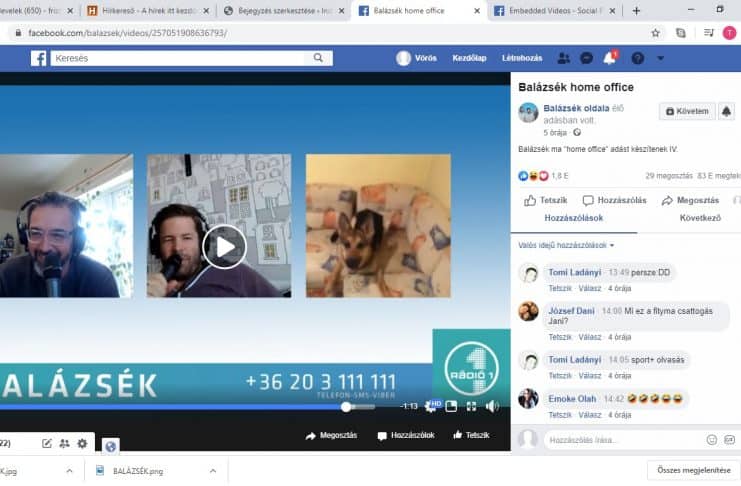Open Balázsék oldala page link
This screenshot has height=486, width=741.
(x=576, y=108)
